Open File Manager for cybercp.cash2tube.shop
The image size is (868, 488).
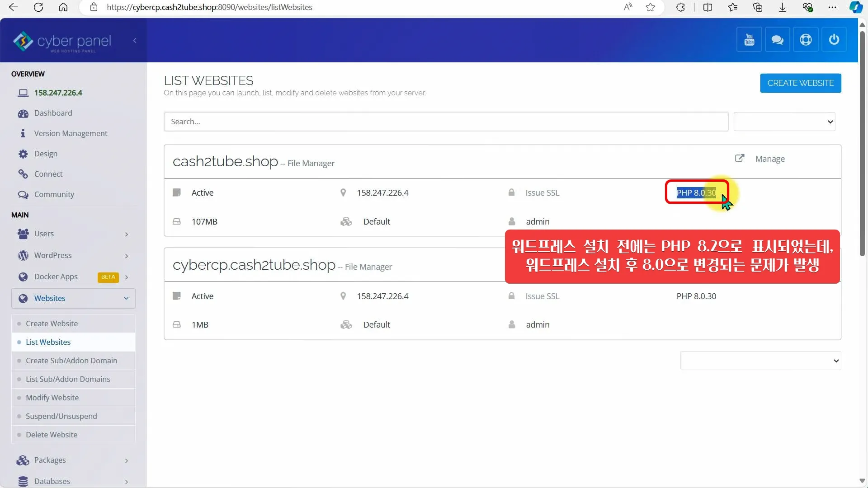[x=368, y=267]
